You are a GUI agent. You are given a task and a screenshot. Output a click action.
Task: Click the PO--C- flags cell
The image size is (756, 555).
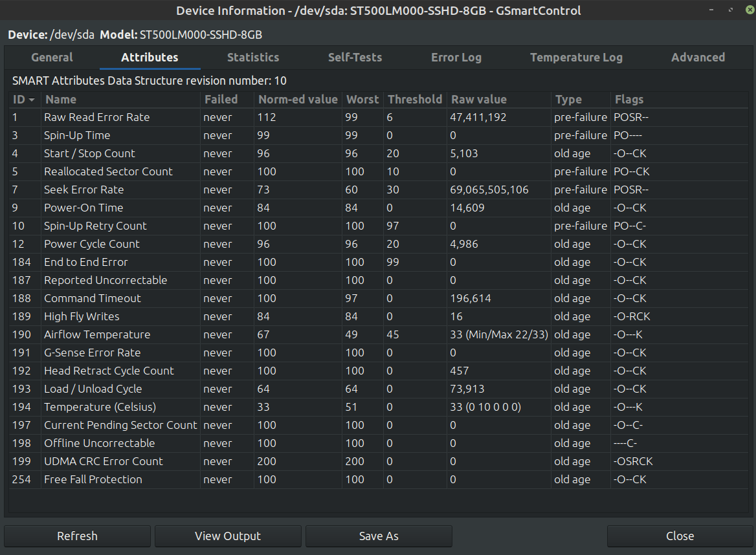(x=629, y=226)
